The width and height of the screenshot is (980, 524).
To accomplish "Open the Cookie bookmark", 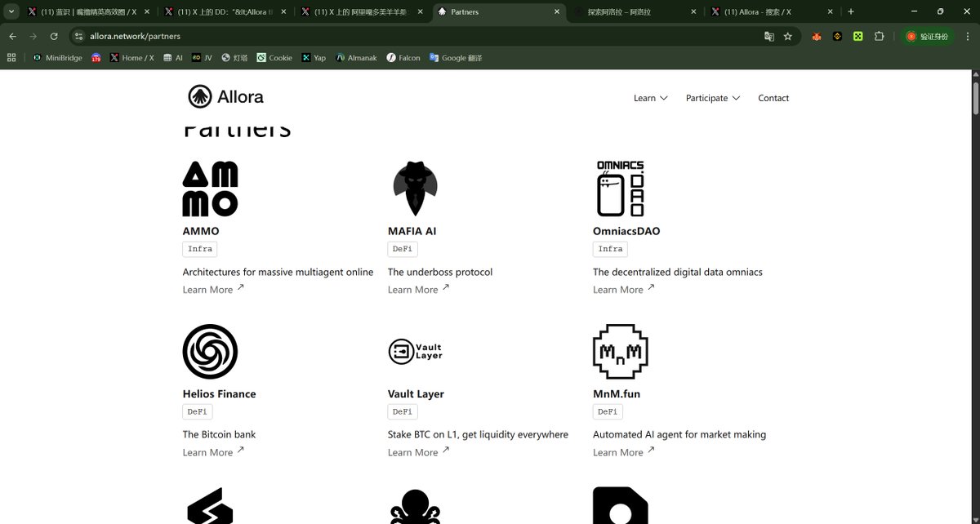I will pos(274,58).
